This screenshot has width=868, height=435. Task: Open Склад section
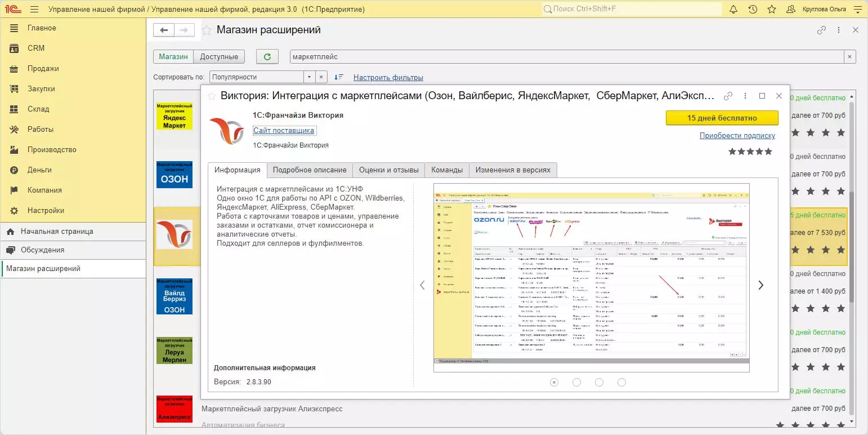73,109
